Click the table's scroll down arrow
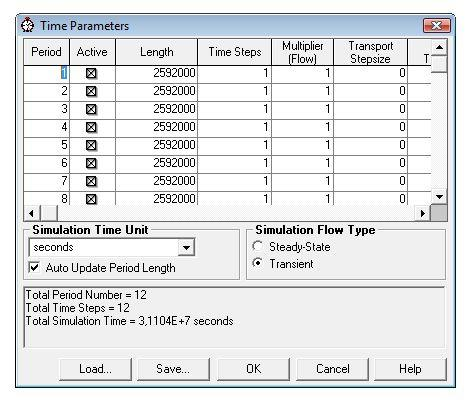This screenshot has width=473, height=402. point(439,197)
